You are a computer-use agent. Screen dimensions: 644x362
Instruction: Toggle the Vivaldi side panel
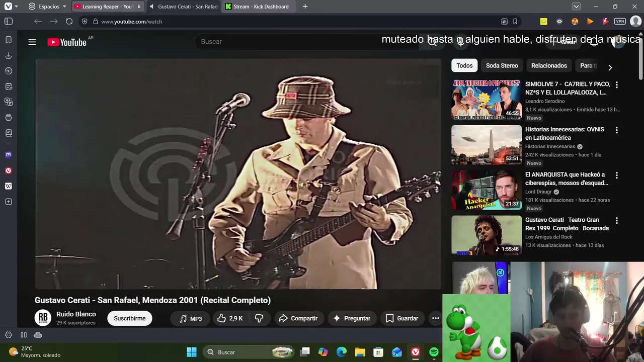click(x=9, y=22)
